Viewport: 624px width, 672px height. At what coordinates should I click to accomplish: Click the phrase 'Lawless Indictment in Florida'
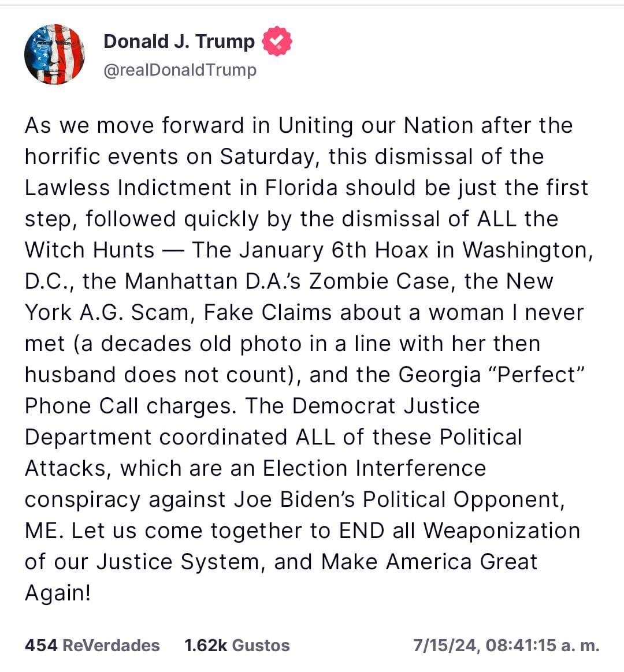[181, 188]
